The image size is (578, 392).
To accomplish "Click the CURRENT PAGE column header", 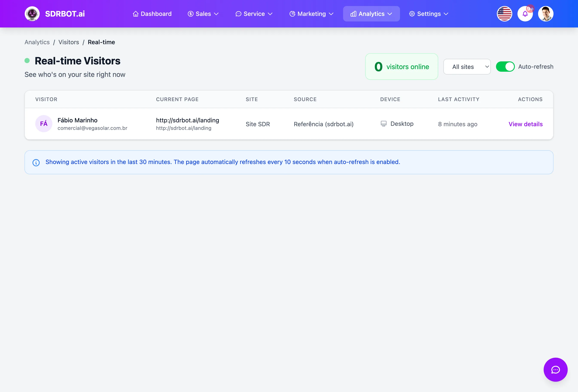I will pos(177,99).
